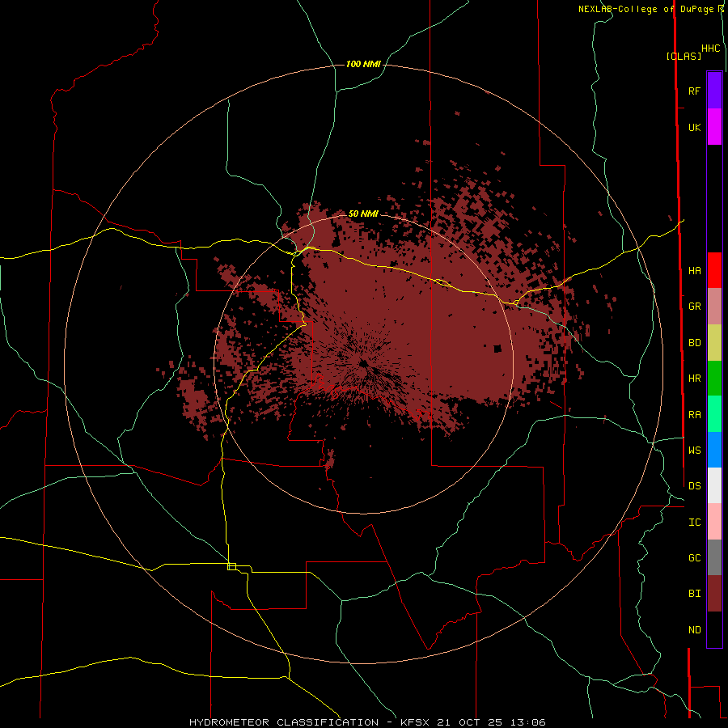
Task: Click the UK magenta legend swatch
Action: click(x=714, y=127)
